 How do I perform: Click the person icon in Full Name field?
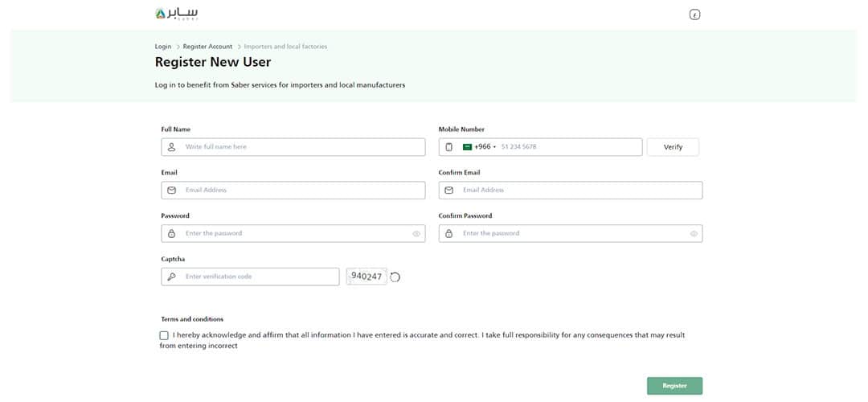(x=172, y=147)
